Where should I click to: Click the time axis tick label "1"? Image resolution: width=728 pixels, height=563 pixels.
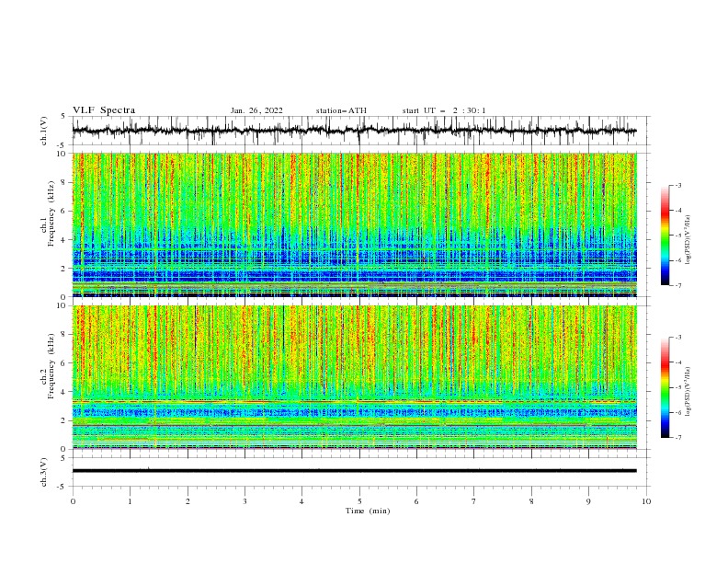coord(130,501)
